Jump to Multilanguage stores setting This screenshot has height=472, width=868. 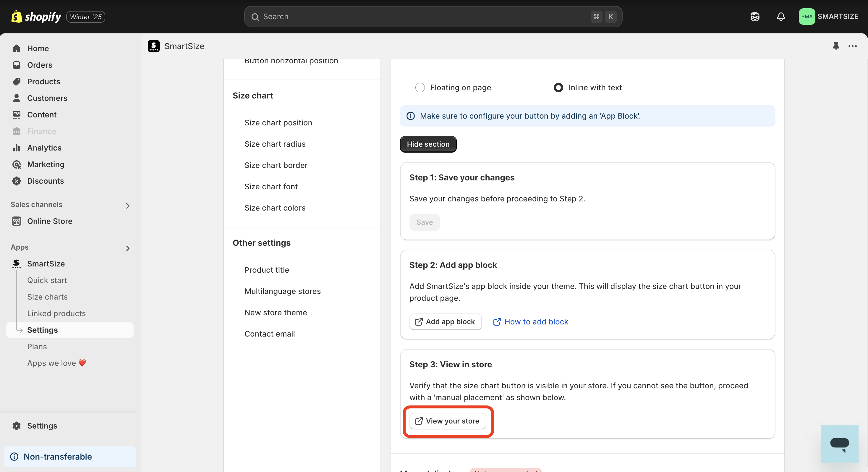pos(282,291)
